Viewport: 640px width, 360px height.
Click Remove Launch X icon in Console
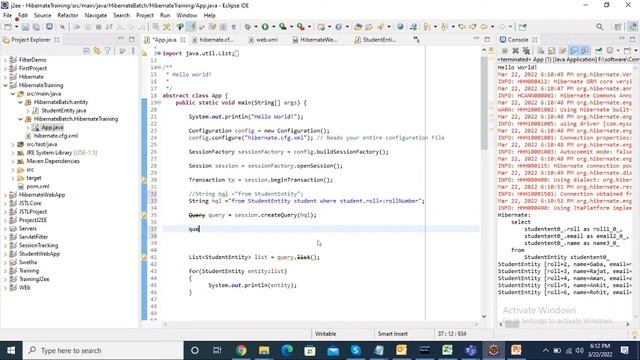click(516, 51)
